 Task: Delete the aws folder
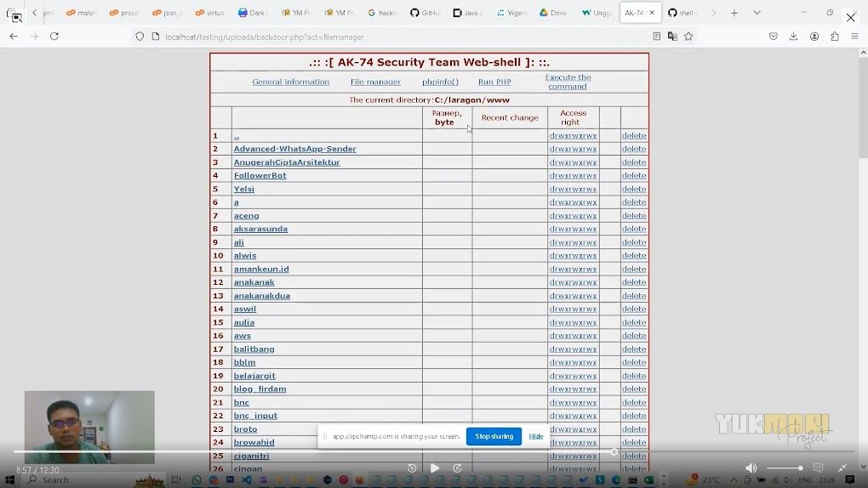[x=634, y=336]
